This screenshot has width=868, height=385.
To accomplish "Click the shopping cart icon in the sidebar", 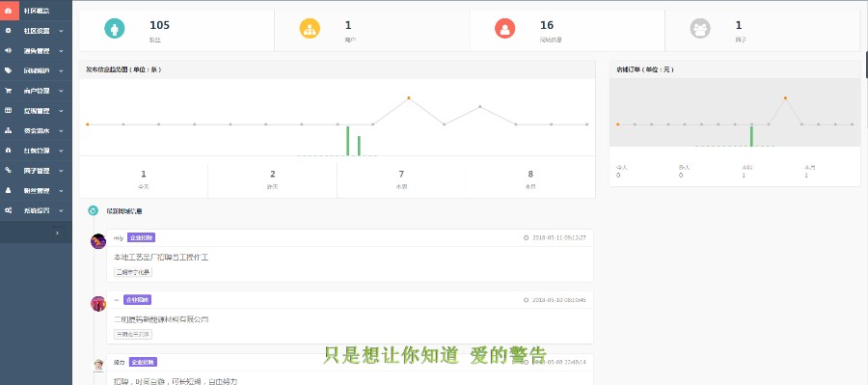I will point(8,91).
